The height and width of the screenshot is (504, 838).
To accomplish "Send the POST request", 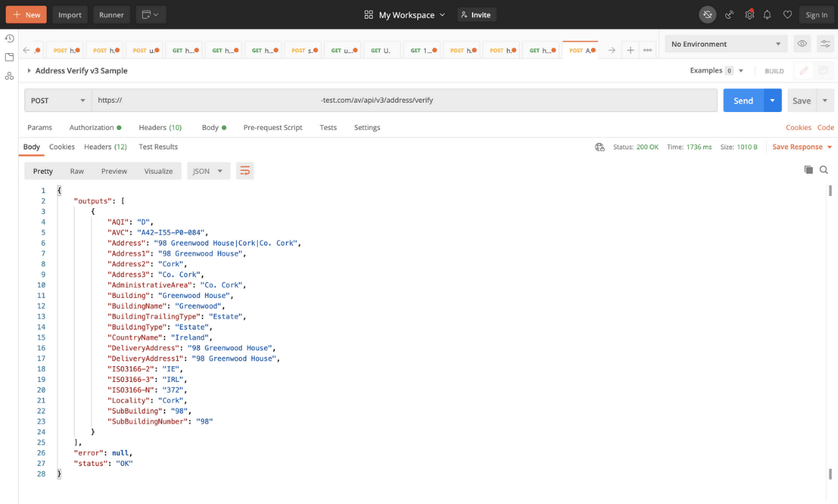I will pos(743,101).
